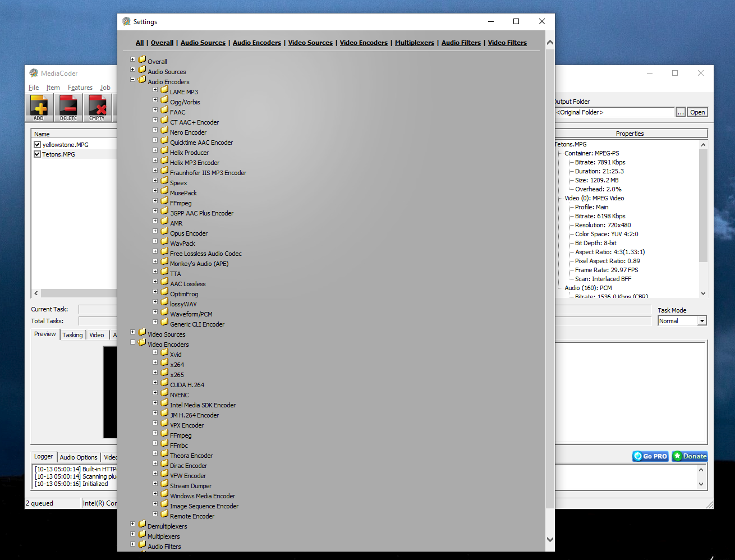Click the browse (...) output folder button

pyautogui.click(x=681, y=112)
